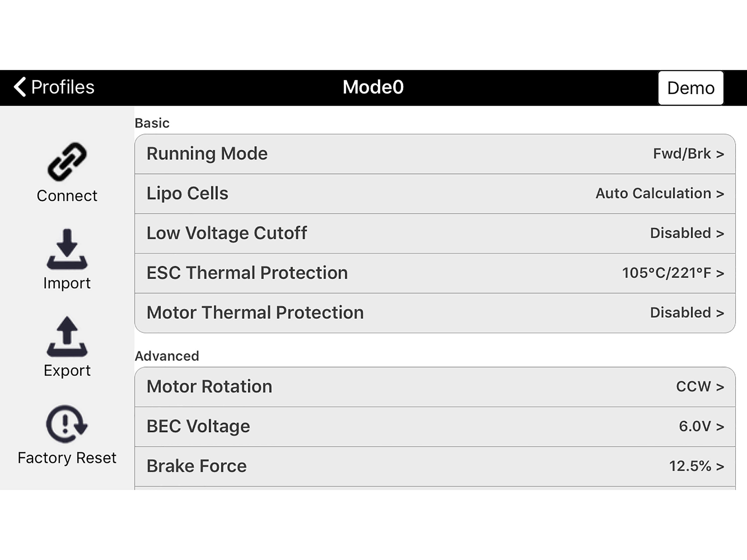Image resolution: width=747 pixels, height=560 pixels.
Task: Open Motor Thermal Protection setting
Action: click(x=435, y=313)
